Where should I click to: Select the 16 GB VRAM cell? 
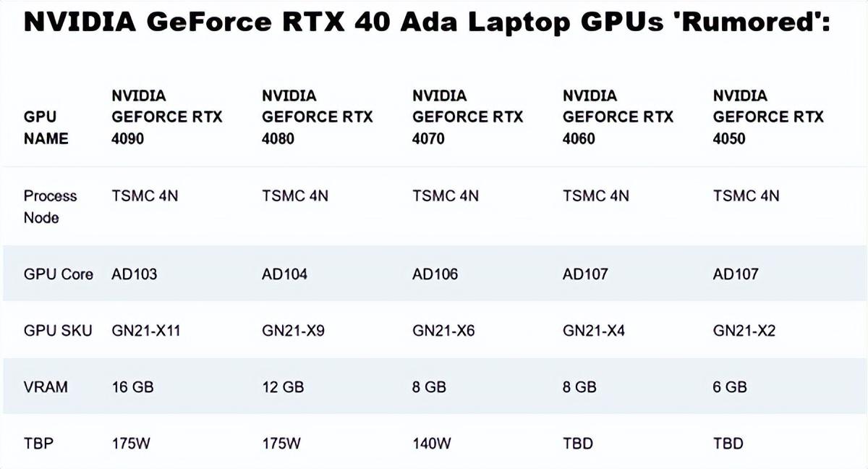tap(132, 387)
